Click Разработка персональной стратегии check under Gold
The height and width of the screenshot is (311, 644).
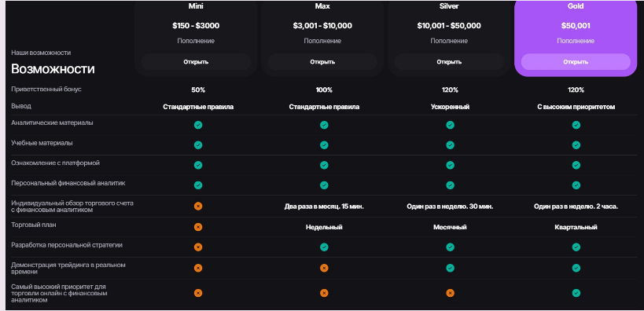point(576,247)
